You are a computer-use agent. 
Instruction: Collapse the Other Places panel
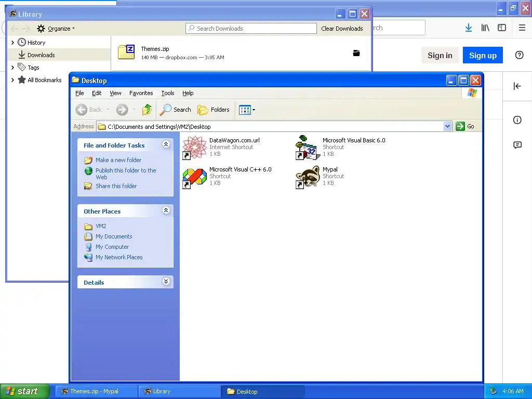coord(166,210)
